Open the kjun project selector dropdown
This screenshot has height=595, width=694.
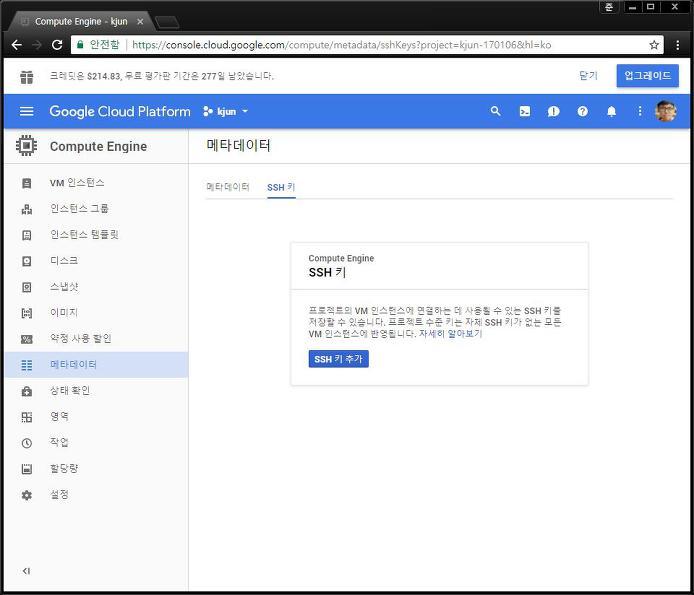point(225,112)
